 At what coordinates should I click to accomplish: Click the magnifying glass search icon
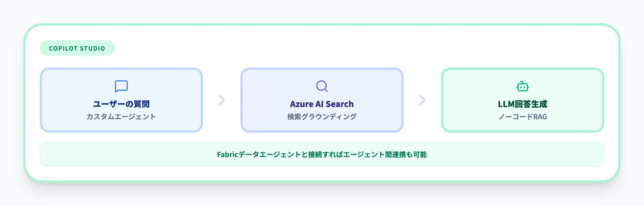[x=322, y=86]
